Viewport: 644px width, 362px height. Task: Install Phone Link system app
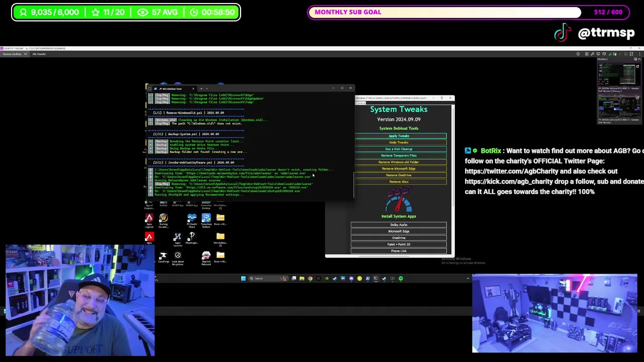tap(398, 251)
